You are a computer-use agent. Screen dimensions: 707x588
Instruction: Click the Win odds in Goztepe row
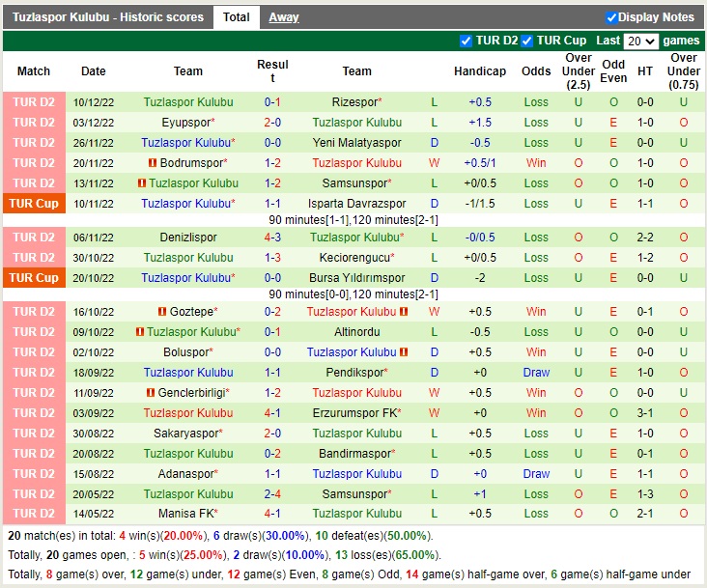tap(536, 312)
